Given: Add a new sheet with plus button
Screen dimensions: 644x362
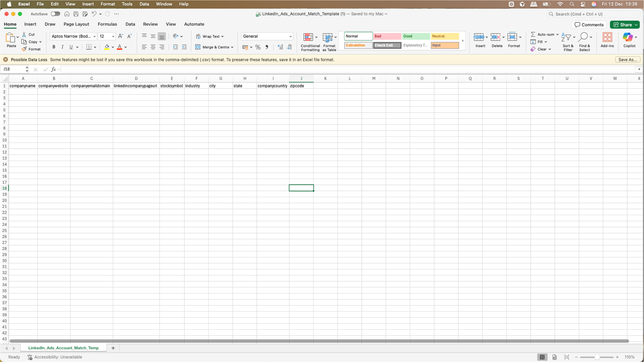Looking at the screenshot, I should click(113, 348).
